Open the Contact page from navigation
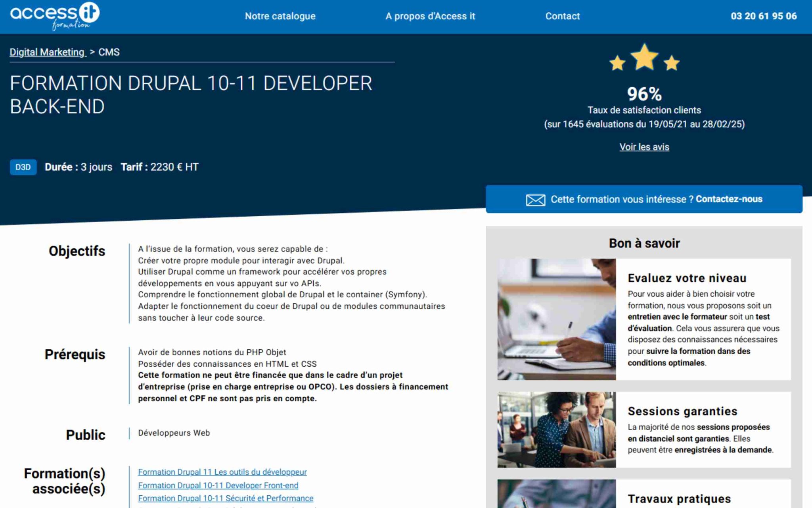 tap(563, 16)
